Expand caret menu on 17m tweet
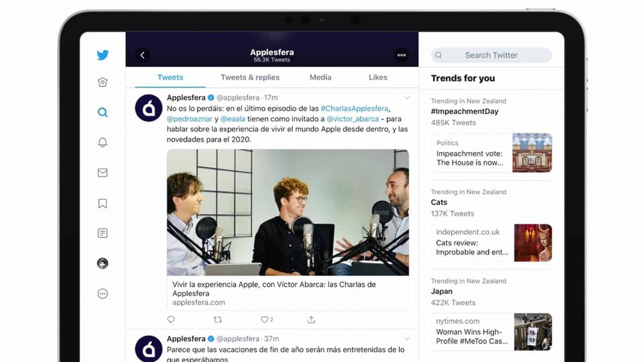Viewport: 644px width, 362px height. pyautogui.click(x=407, y=98)
